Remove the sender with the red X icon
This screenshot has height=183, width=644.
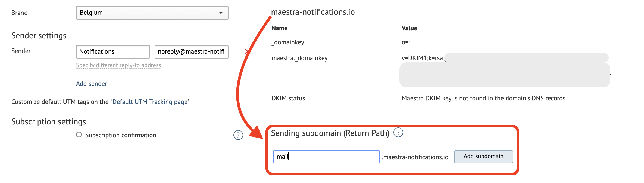pyautogui.click(x=247, y=51)
